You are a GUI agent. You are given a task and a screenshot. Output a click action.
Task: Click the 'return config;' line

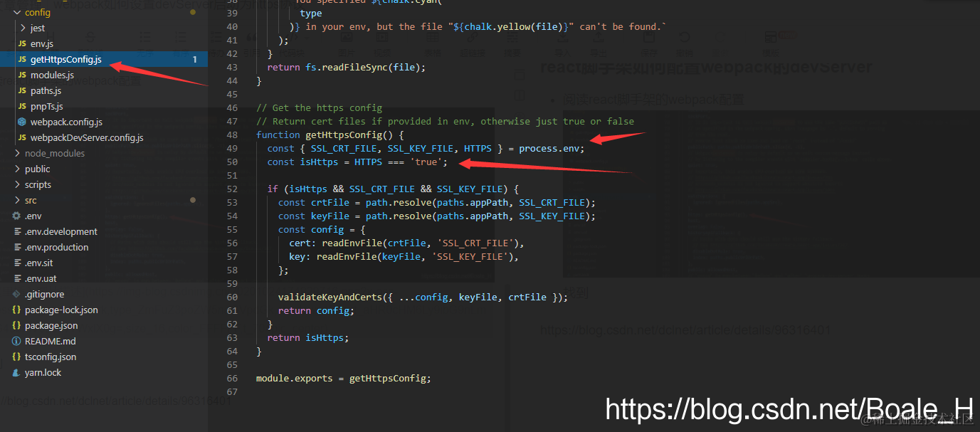[316, 311]
